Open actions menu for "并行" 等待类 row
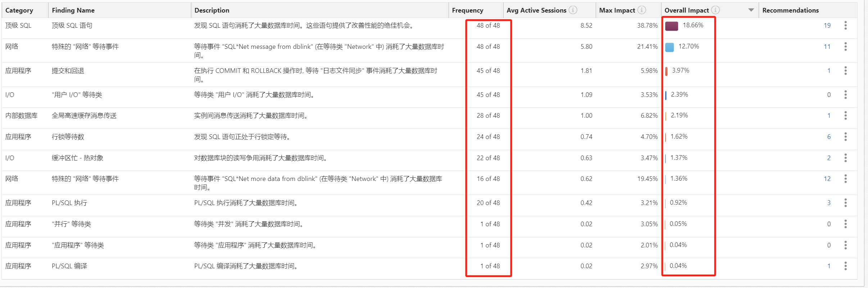 point(845,224)
